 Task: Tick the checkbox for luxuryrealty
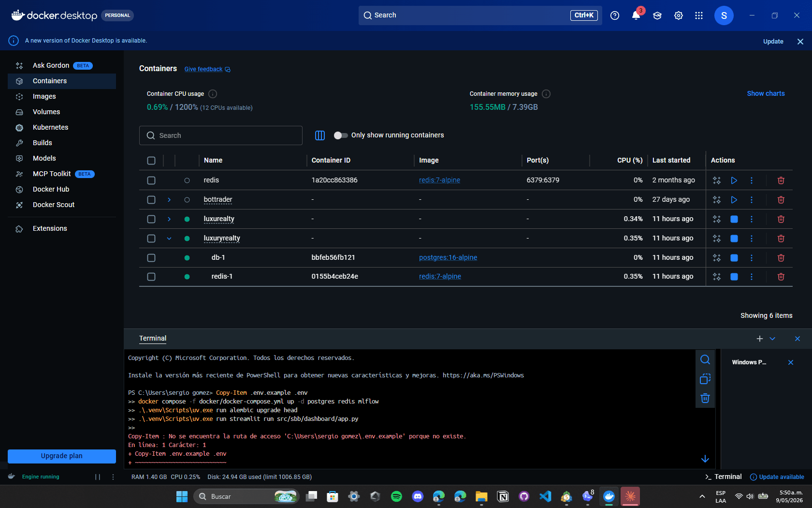(x=151, y=239)
